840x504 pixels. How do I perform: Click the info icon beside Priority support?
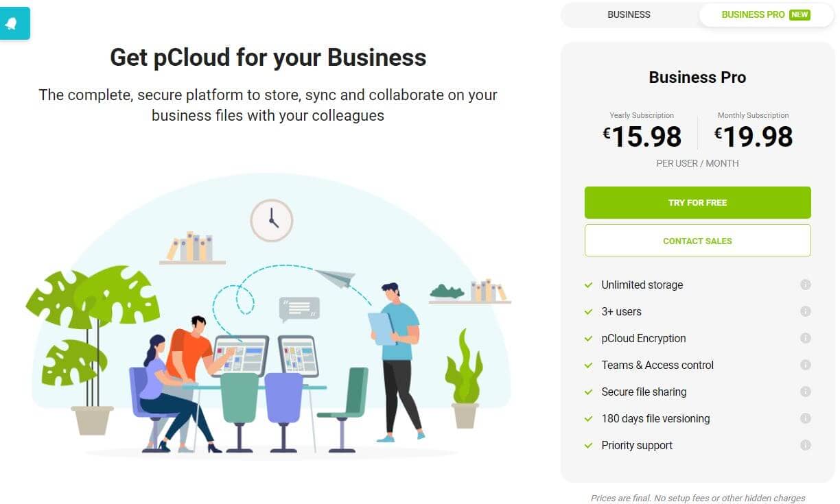click(x=806, y=445)
